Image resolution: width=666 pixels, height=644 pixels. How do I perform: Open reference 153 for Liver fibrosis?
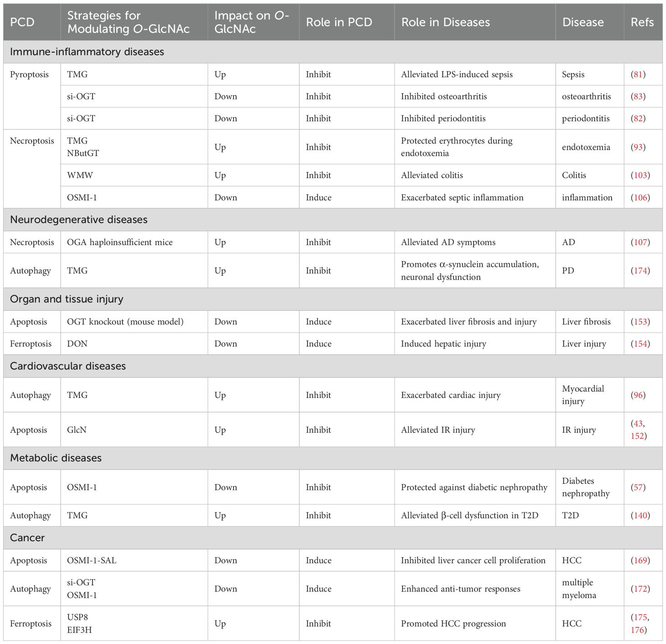click(x=640, y=322)
